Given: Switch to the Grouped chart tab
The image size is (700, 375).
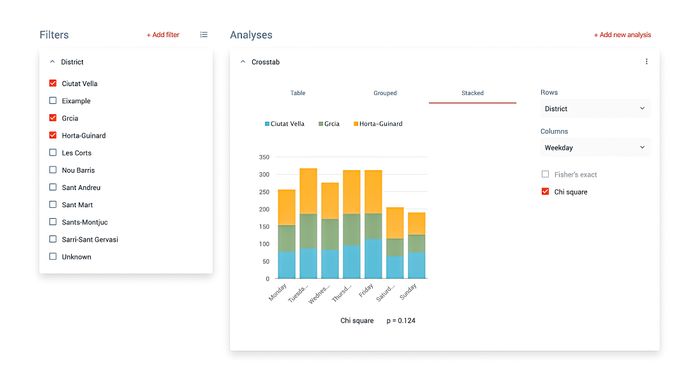Looking at the screenshot, I should click(x=385, y=93).
